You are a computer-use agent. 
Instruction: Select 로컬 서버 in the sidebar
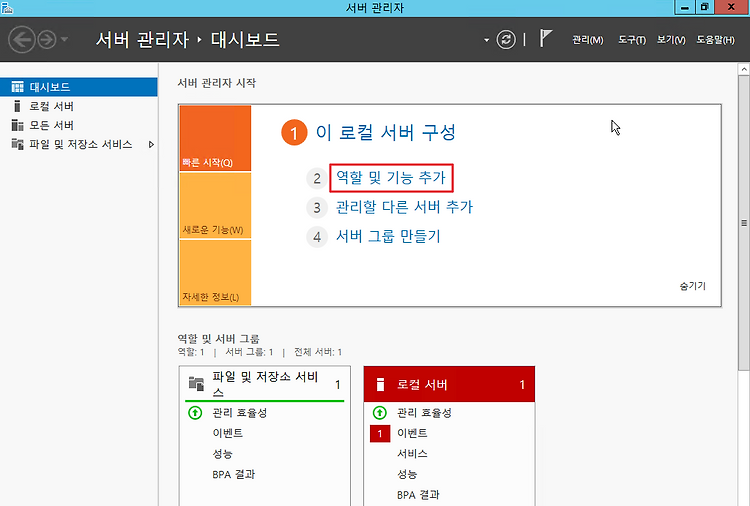tap(78, 106)
